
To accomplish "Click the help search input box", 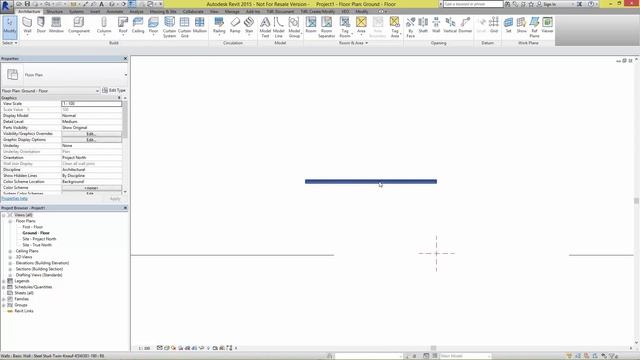I will [473, 4].
